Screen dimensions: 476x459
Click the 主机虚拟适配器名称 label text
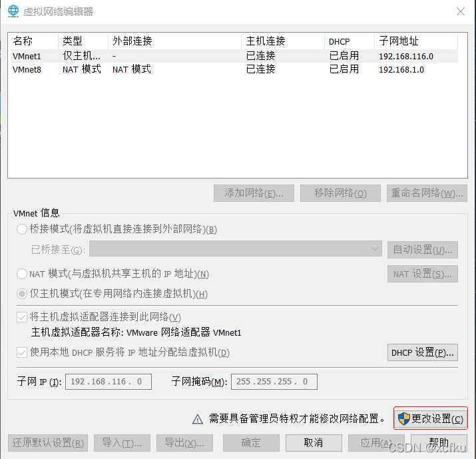tap(77, 332)
